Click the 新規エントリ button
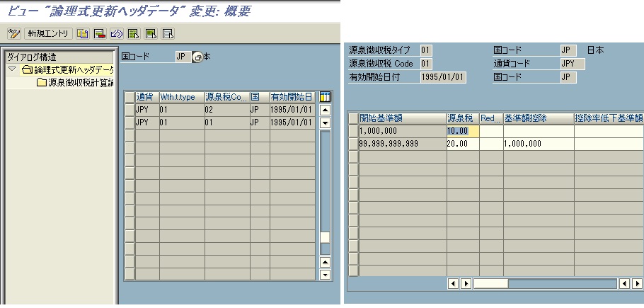This screenshot has width=644, height=308. (x=48, y=33)
